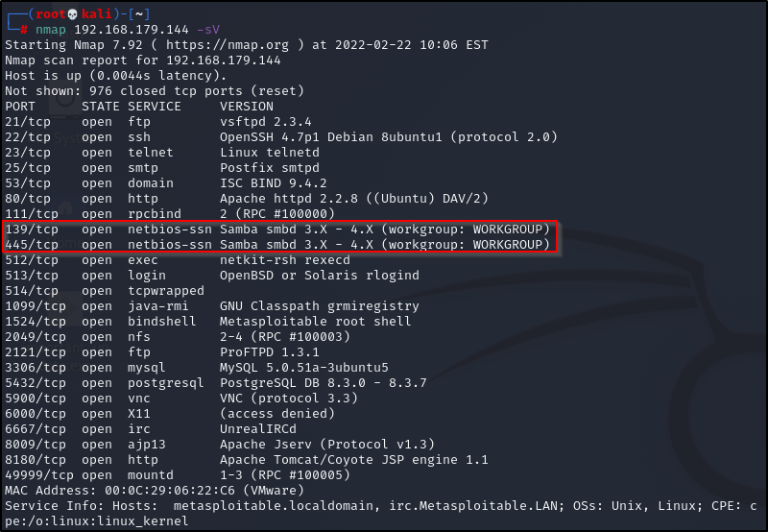This screenshot has width=768, height=532.
Task: Click the VERSION column header
Action: coord(247,107)
